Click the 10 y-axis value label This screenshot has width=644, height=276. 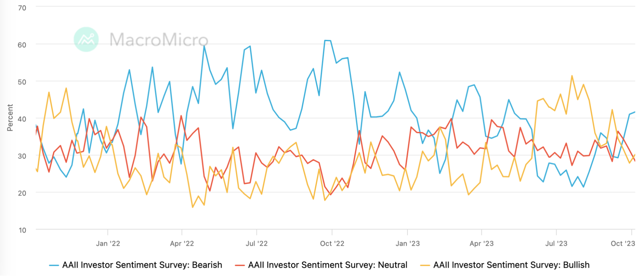tap(22, 230)
